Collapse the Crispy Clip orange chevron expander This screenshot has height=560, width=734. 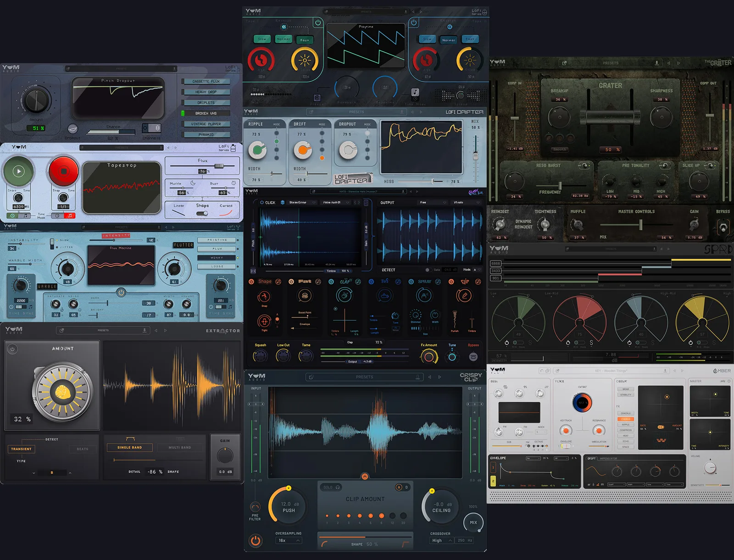[x=365, y=477]
